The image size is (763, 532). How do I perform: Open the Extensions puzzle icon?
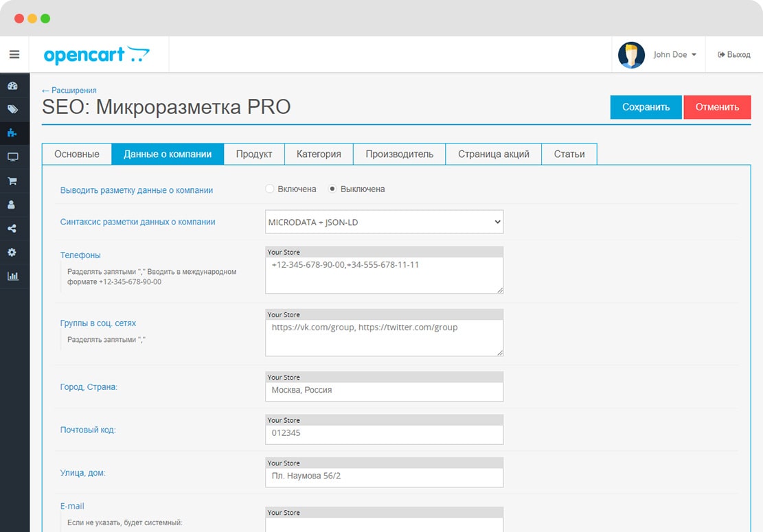pyautogui.click(x=12, y=133)
